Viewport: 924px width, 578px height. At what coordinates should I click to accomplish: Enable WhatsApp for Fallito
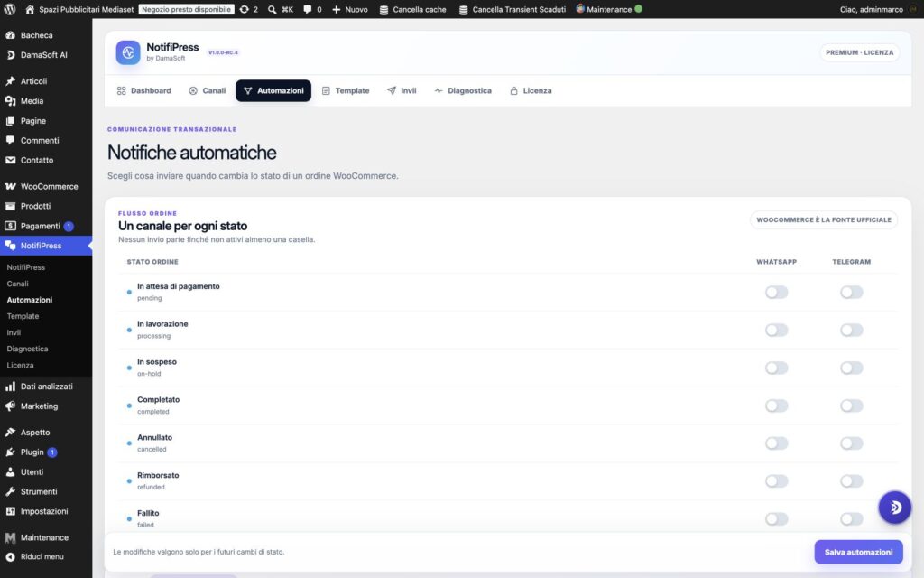pyautogui.click(x=776, y=519)
